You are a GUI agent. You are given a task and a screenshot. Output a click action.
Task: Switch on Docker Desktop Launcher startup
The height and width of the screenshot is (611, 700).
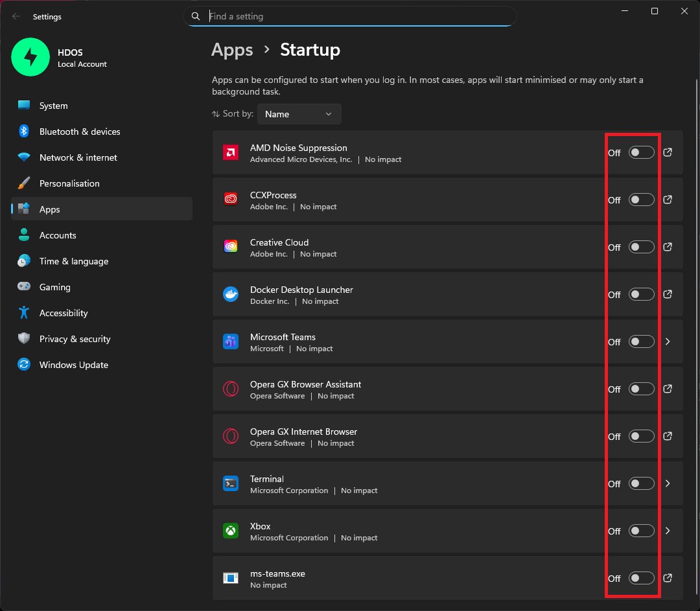(641, 295)
